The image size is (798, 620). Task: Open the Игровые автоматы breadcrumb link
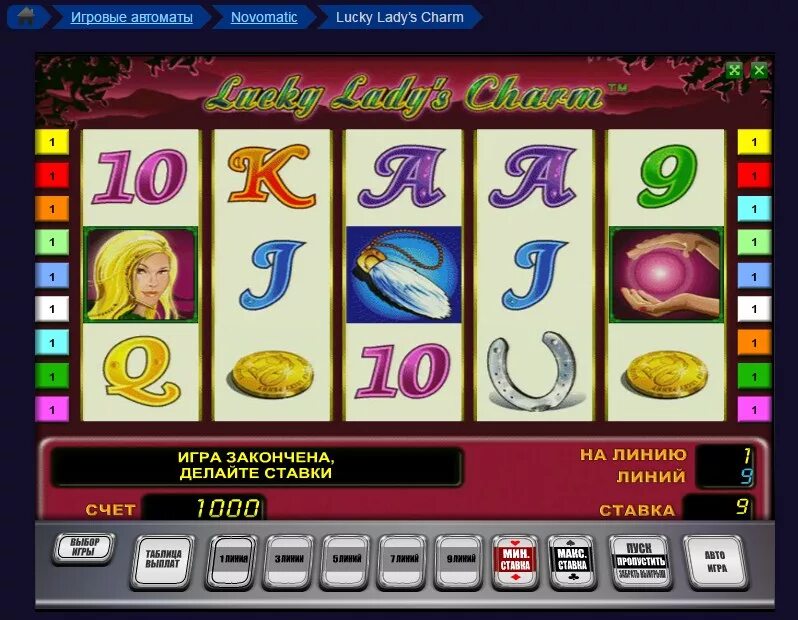pos(132,17)
